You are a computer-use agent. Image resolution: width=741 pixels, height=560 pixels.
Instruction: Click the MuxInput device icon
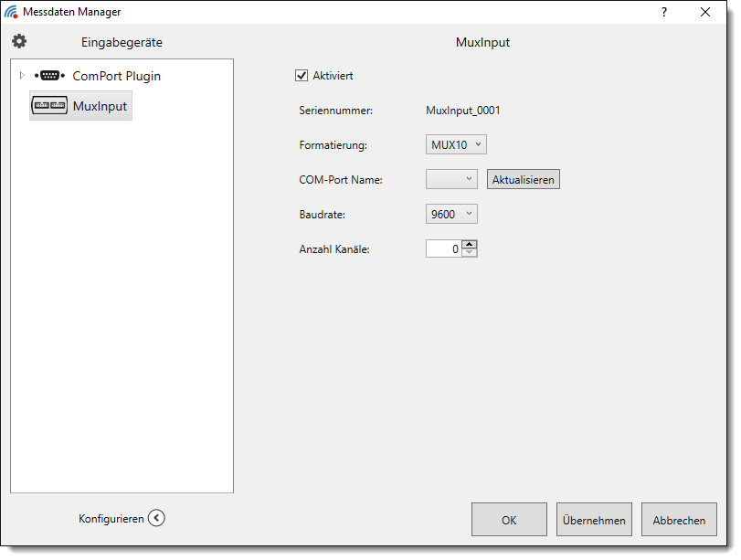coord(49,106)
